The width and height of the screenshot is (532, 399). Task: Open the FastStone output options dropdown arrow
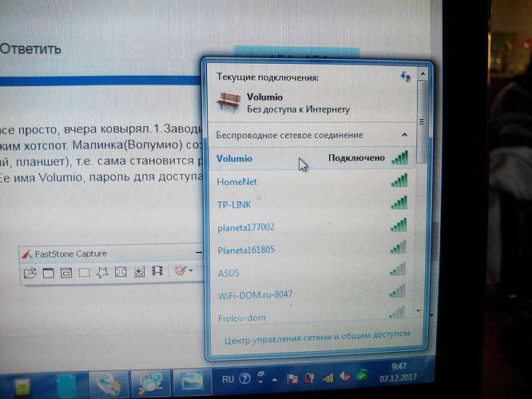tap(191, 271)
